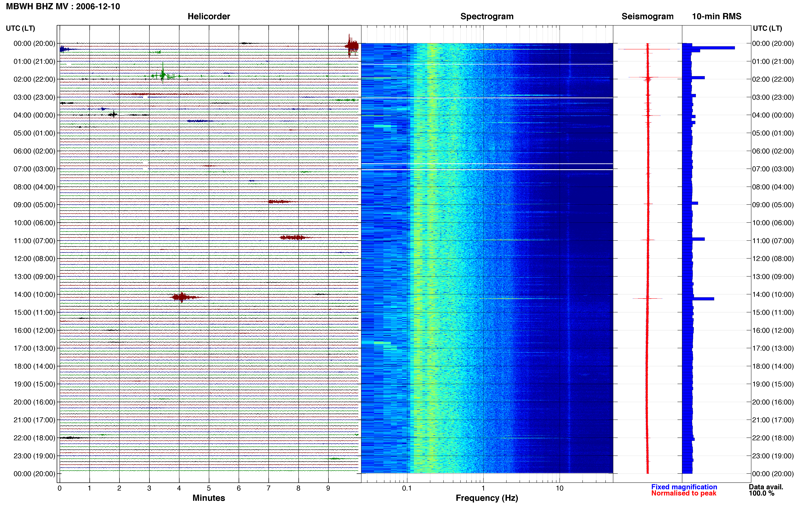Click the RMS bar spike just after 14:00
This screenshot has width=812, height=508.
click(x=698, y=299)
